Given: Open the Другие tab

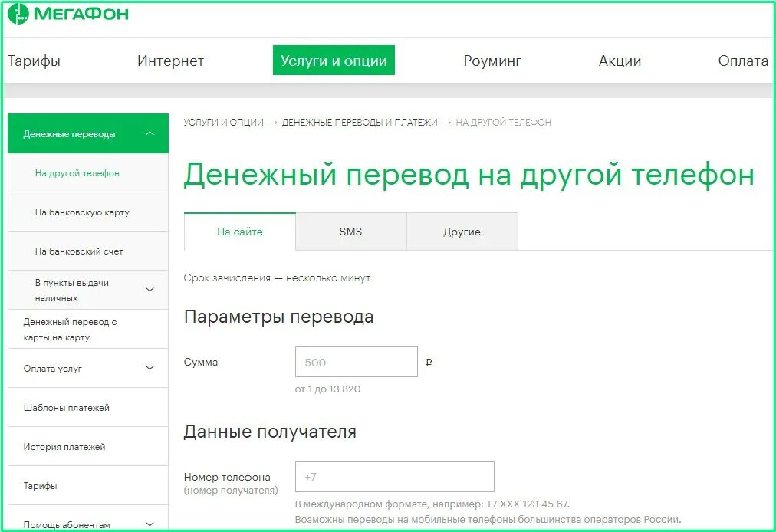Looking at the screenshot, I should point(462,231).
